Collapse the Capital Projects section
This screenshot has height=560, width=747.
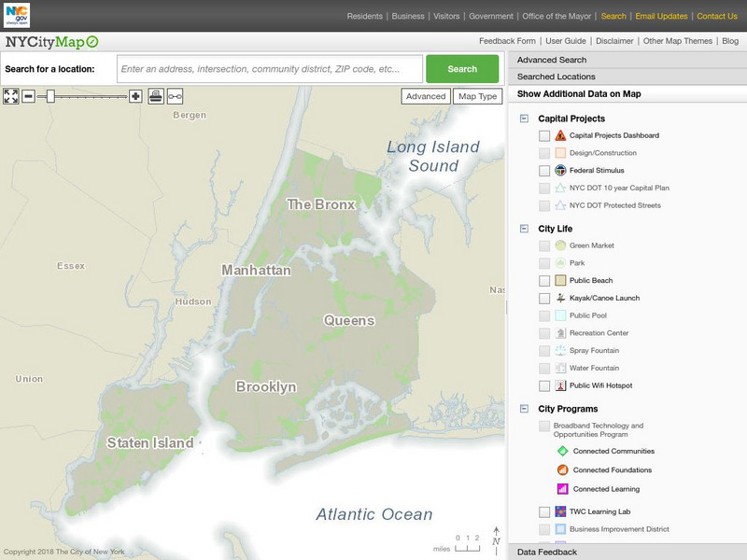[527, 119]
